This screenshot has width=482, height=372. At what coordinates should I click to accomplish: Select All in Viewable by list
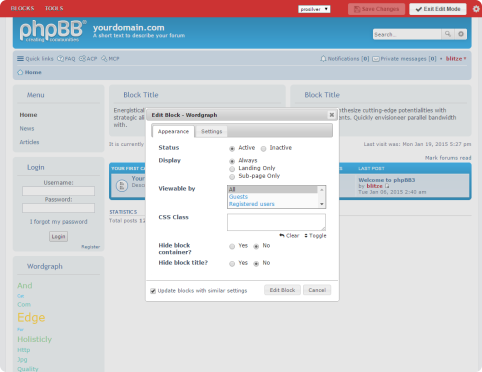point(273,189)
